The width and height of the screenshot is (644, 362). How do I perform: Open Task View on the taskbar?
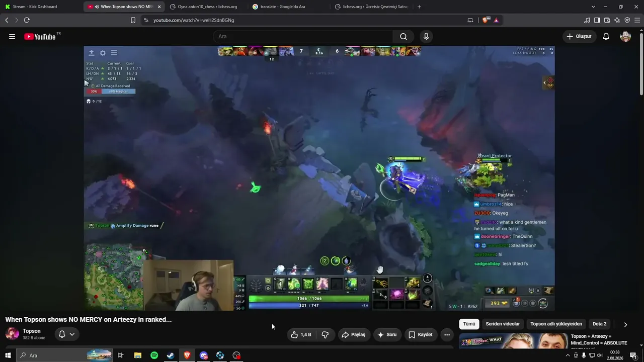[121, 355]
